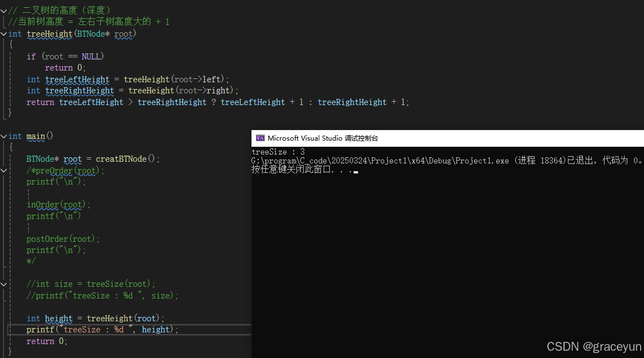Click the commented //printf line printing size
Viewport: 644px width, 358px height.
tap(102, 296)
